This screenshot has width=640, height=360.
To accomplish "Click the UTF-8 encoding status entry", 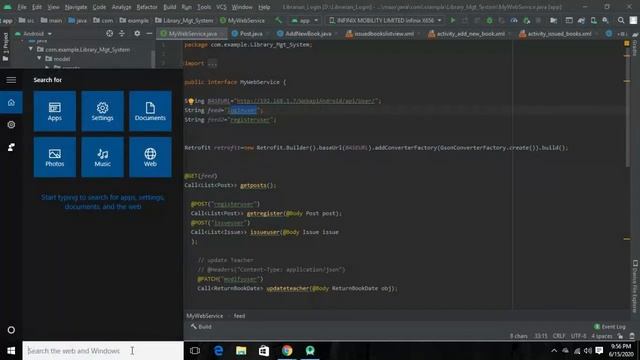I will [x=578, y=336].
